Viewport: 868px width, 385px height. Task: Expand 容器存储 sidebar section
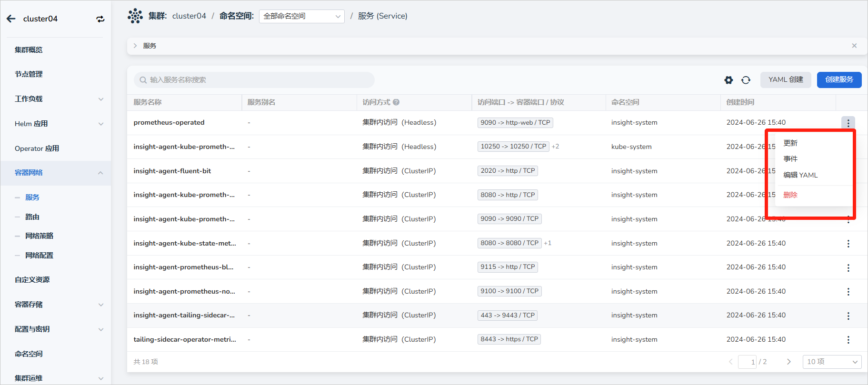point(100,305)
